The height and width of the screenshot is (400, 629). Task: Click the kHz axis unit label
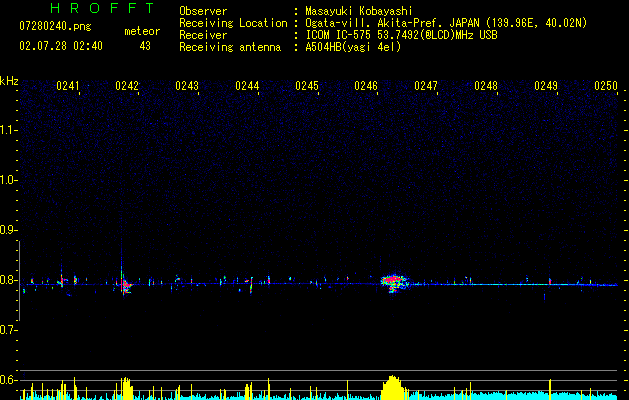(x=9, y=81)
